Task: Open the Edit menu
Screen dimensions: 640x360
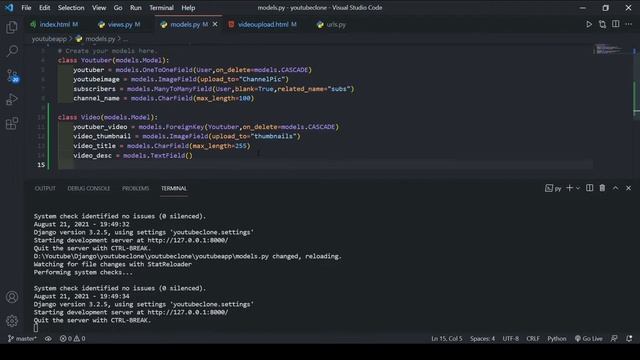Action: coord(44,8)
